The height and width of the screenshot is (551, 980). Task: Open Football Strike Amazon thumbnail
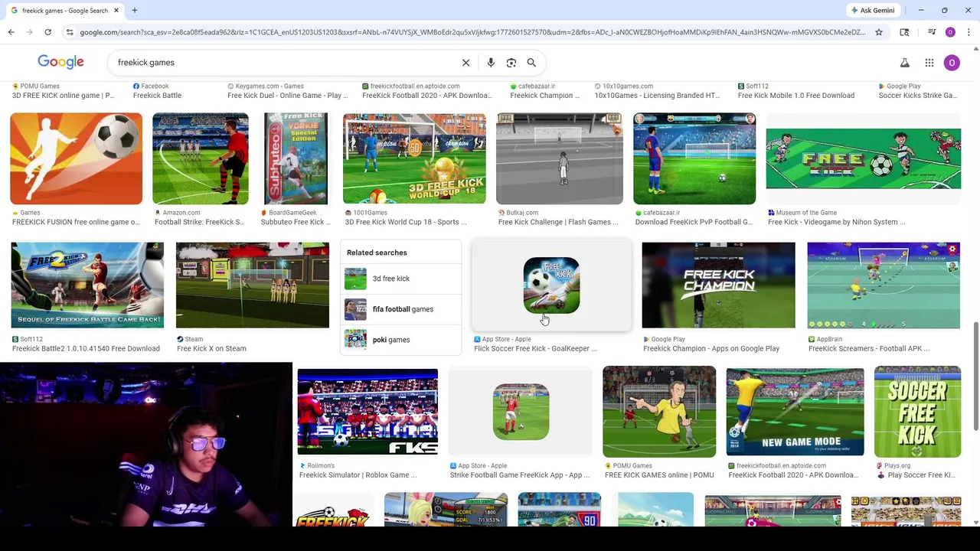(x=201, y=158)
